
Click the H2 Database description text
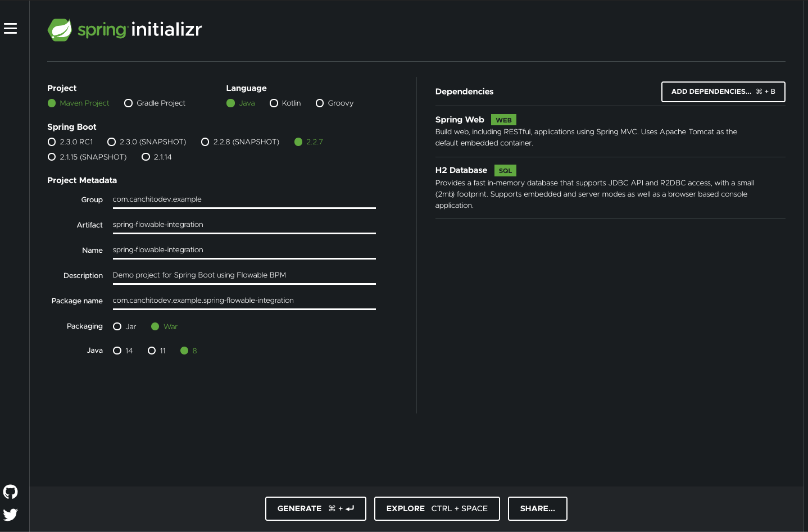pos(594,194)
